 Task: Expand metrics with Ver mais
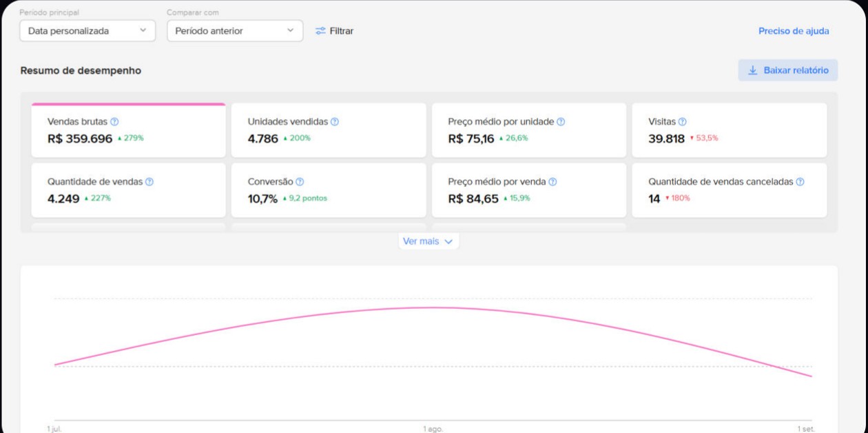[x=428, y=241]
